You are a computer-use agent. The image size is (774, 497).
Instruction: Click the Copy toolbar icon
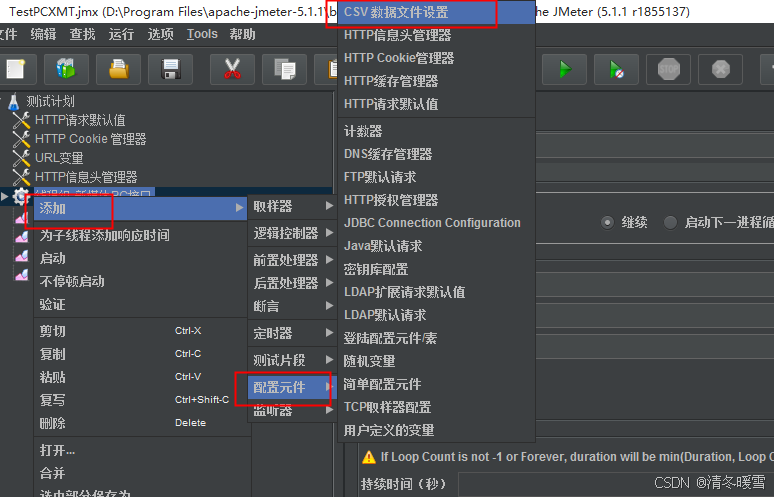(x=285, y=70)
